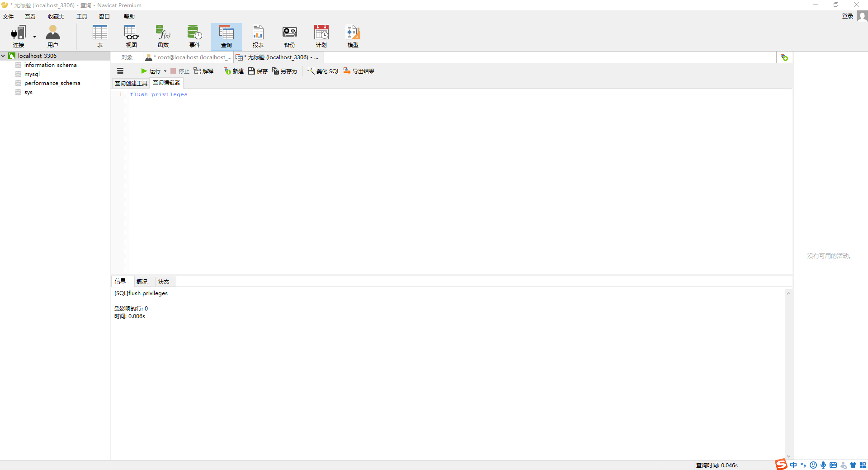Open the 工具 menu
This screenshot has height=470, width=868.
coord(81,16)
